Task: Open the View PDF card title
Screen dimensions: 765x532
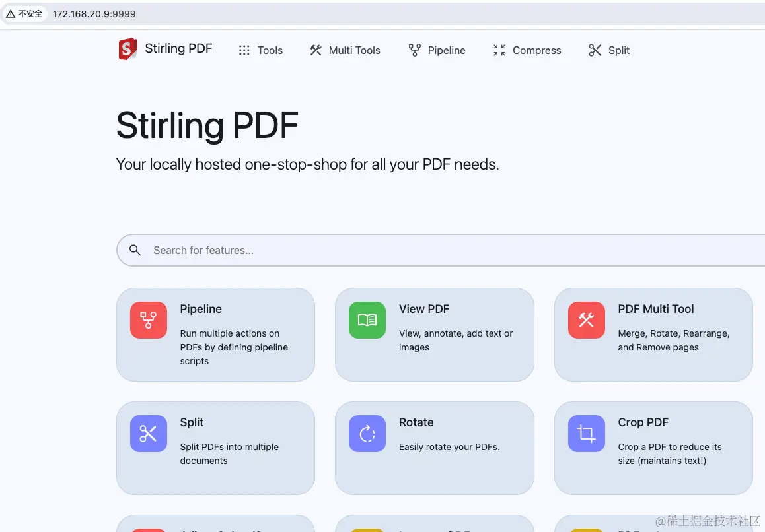Action: tap(424, 309)
